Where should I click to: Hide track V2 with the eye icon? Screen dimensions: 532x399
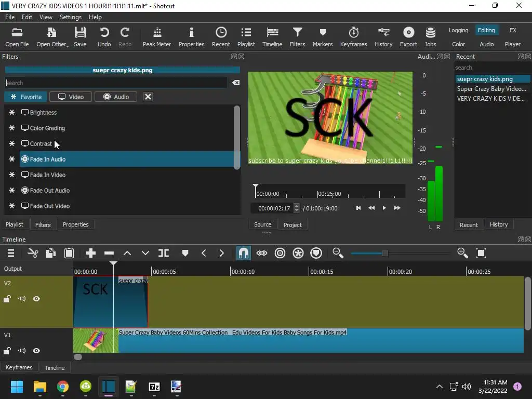pos(36,299)
